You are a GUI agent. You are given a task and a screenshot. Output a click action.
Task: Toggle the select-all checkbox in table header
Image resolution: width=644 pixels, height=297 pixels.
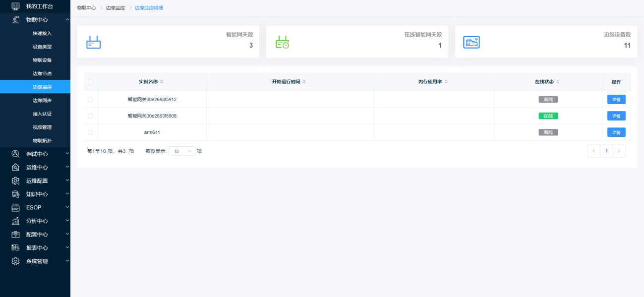90,82
